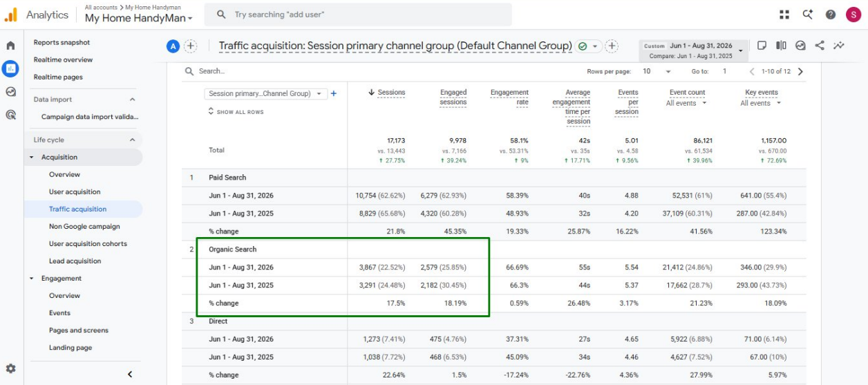The image size is (868, 385).
Task: Open the Rows per page dropdown
Action: 657,71
